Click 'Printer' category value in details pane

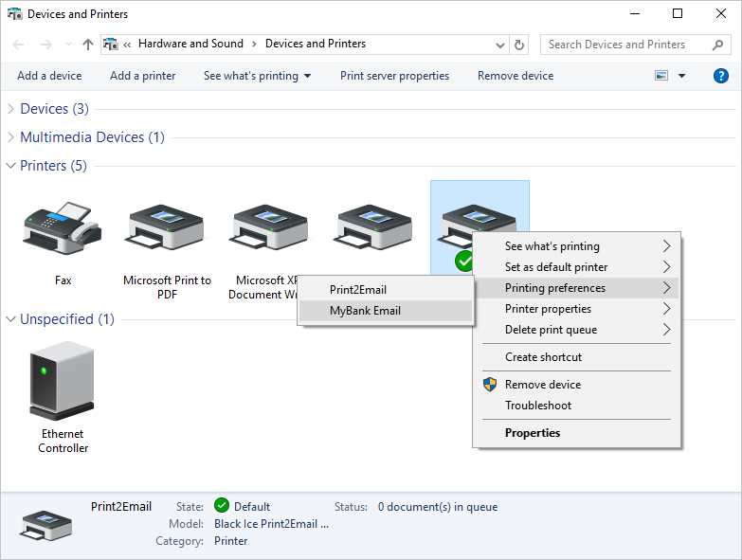coord(230,541)
